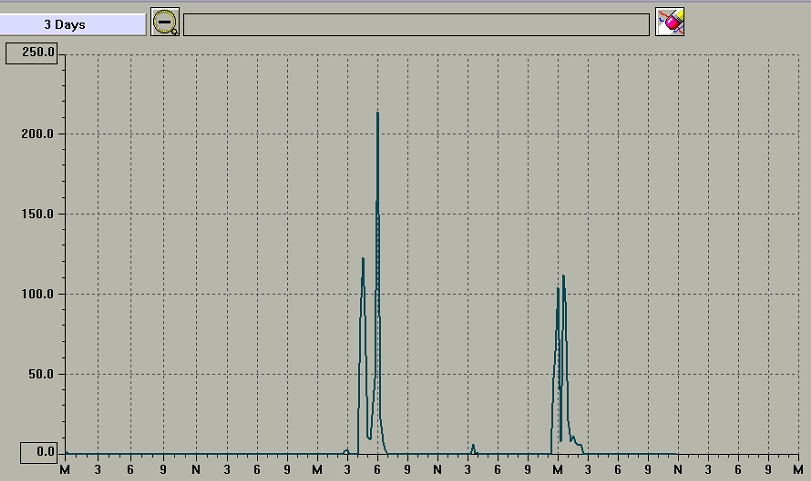Viewport: 811px width, 481px height.
Task: Click the 250.0 maximum scale box
Action: pyautogui.click(x=34, y=52)
